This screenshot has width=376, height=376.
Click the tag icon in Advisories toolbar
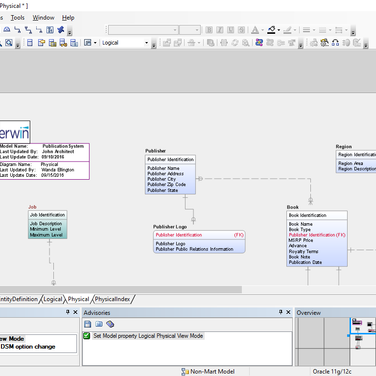pyautogui.click(x=110, y=324)
